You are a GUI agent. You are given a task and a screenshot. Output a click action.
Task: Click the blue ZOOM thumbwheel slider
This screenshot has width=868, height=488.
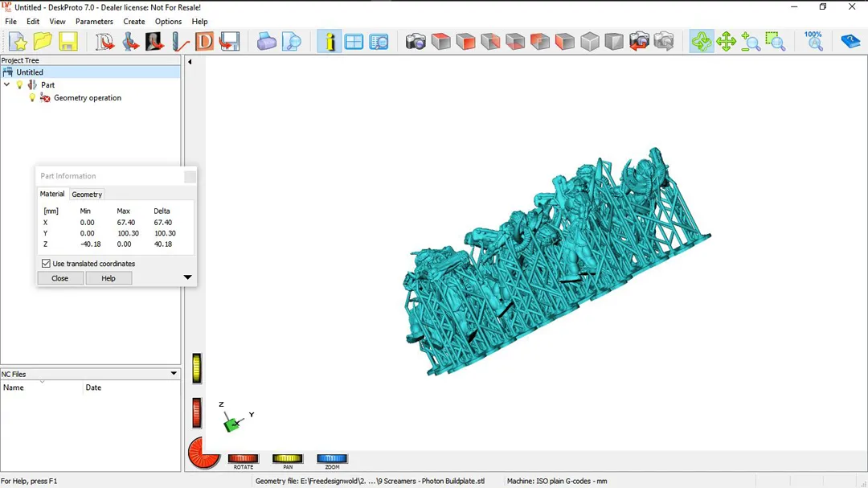(332, 459)
